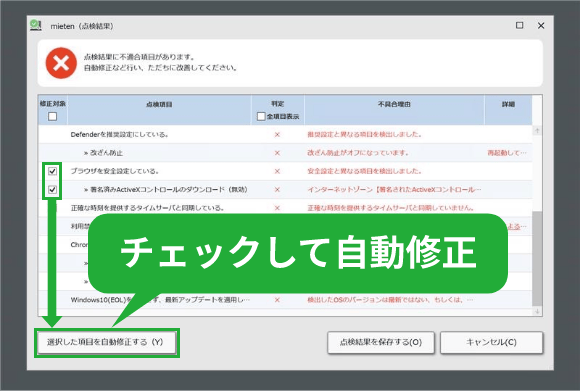Click the scrollbar up arrow in results list
This screenshot has height=392, width=580.
[x=537, y=131]
